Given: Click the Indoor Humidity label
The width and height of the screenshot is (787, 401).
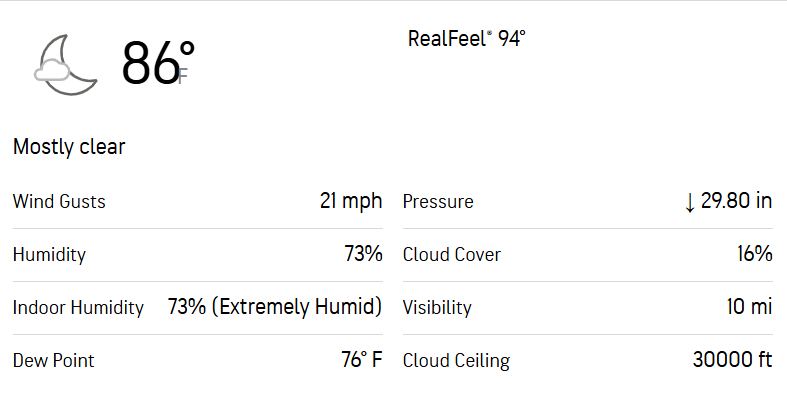Looking at the screenshot, I should (78, 308).
